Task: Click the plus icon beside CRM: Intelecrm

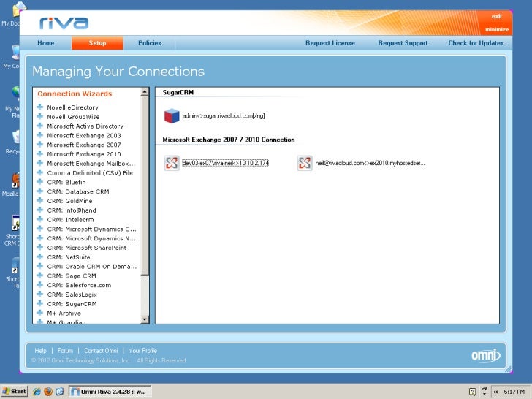Action: pos(40,219)
